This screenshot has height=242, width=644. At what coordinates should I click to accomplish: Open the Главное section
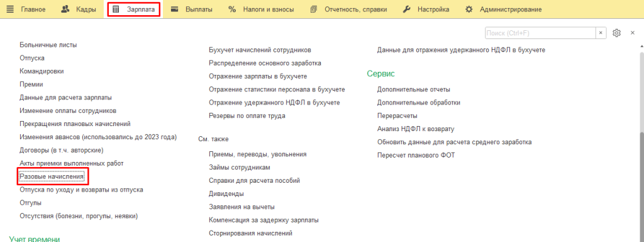tap(33, 9)
